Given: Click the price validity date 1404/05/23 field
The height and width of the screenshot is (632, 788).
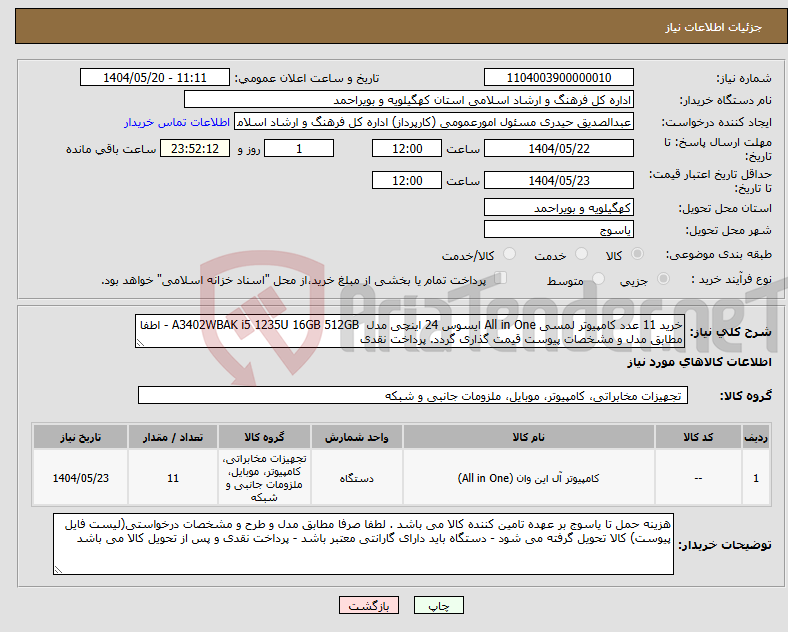Looking at the screenshot, I should [x=558, y=180].
